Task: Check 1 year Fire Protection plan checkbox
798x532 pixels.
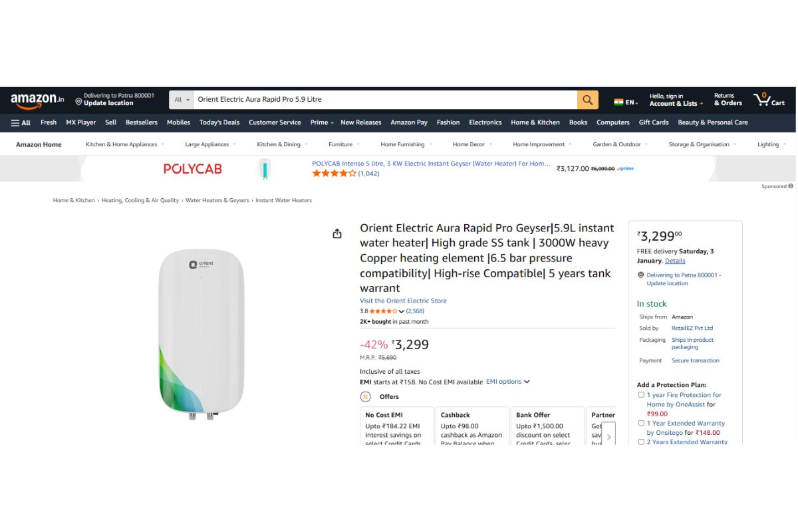Action: tap(641, 394)
